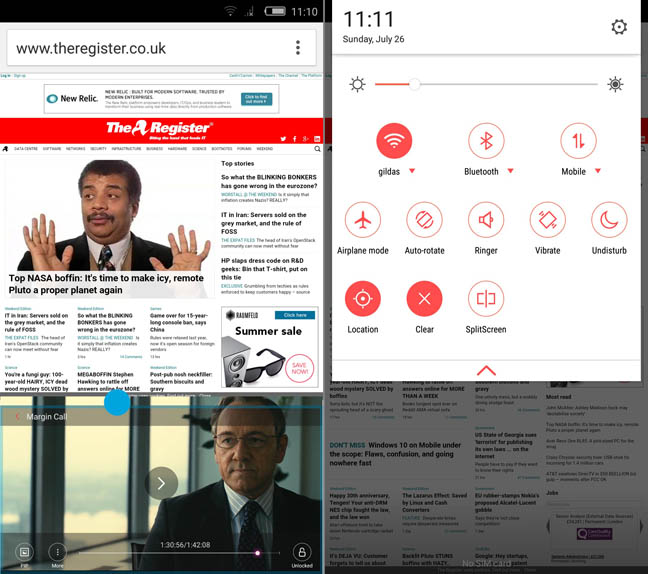Open settings gear in quick settings panel
The image size is (648, 574).
619,27
